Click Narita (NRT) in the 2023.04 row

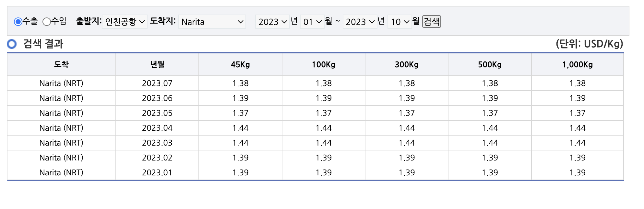(61, 128)
